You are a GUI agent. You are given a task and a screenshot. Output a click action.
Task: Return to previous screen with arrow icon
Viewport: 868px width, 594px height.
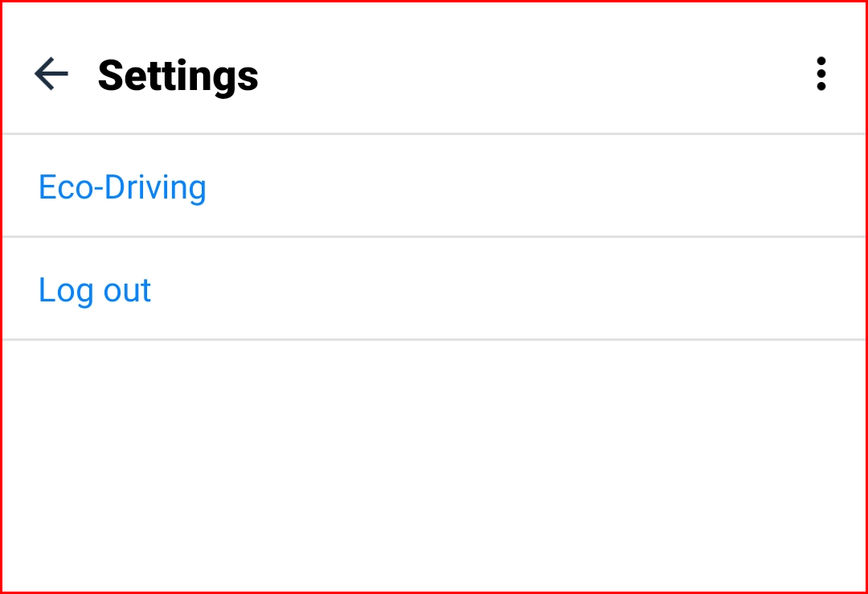(51, 74)
